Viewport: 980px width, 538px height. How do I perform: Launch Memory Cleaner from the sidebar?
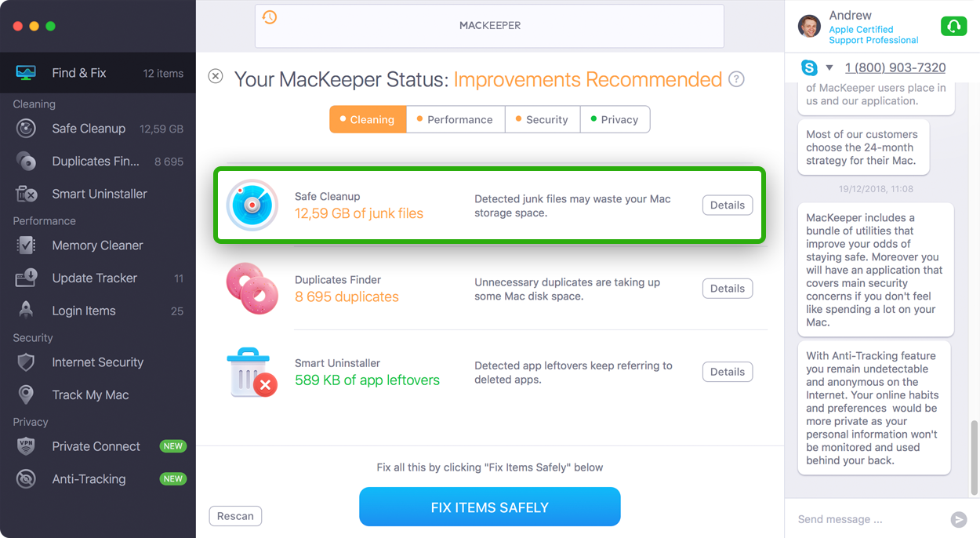[x=98, y=245]
